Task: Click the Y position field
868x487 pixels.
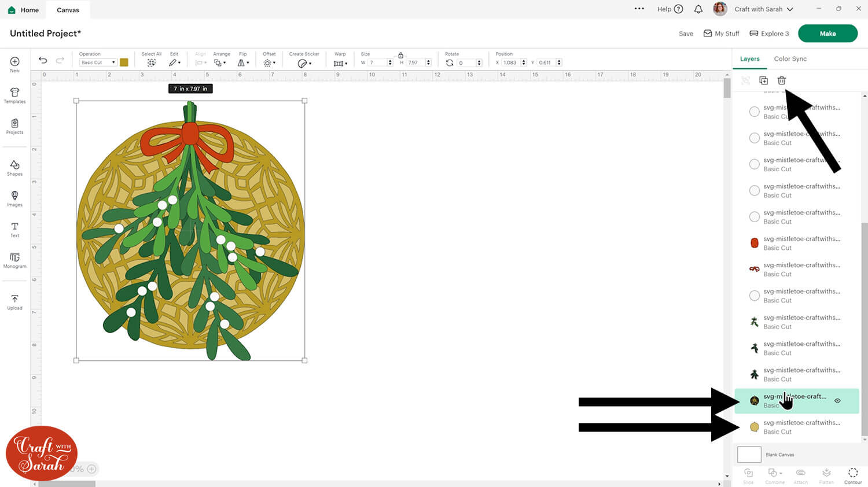Action: coord(546,62)
